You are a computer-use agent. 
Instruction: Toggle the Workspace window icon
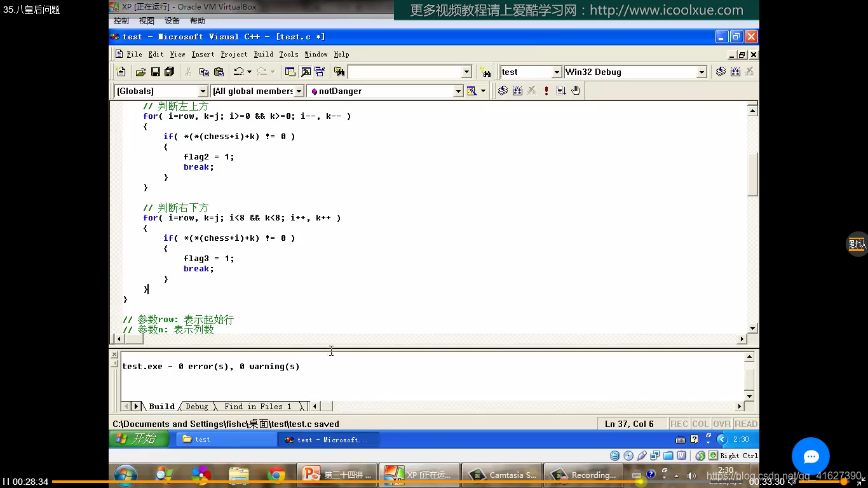[290, 72]
